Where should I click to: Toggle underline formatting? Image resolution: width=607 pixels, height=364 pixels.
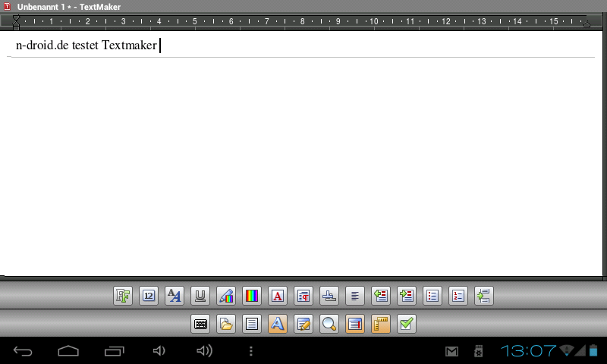pyautogui.click(x=200, y=296)
